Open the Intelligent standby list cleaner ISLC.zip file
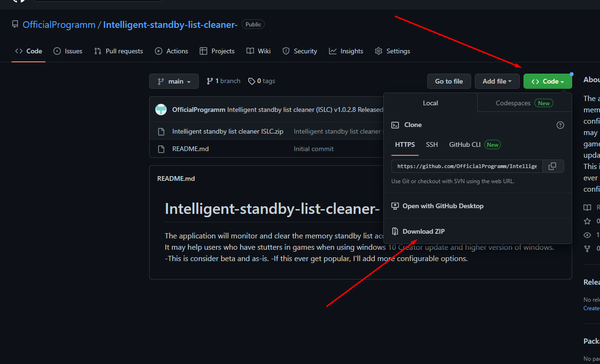The image size is (600, 364). (228, 131)
